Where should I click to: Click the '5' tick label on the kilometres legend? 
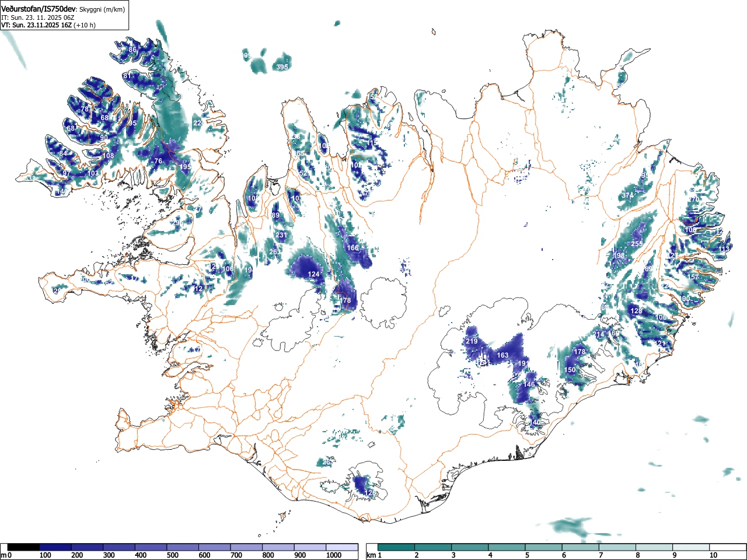527,555
